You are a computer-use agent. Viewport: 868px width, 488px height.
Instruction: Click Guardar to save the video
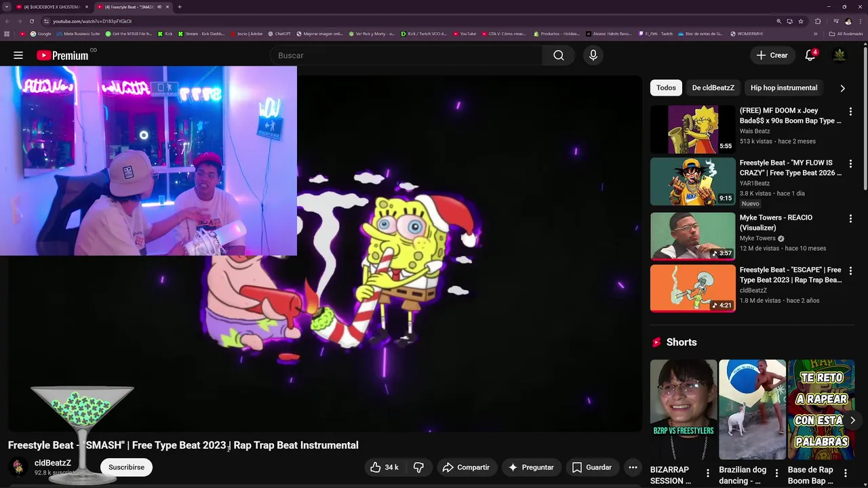[592, 467]
